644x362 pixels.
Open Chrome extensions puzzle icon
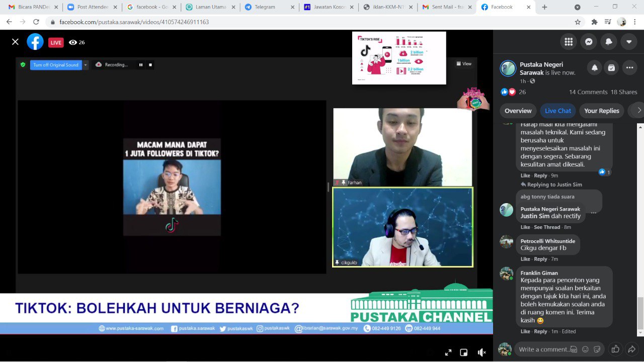(594, 22)
